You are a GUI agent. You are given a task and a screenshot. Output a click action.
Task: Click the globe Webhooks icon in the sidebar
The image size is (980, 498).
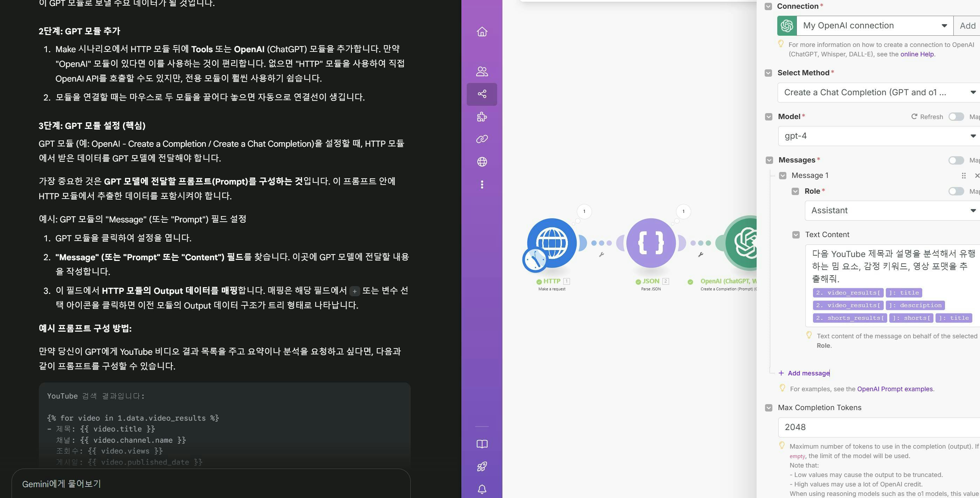482,162
